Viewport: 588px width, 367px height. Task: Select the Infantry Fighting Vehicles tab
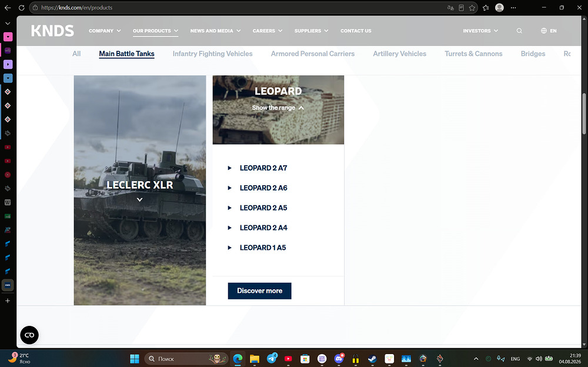click(x=213, y=54)
